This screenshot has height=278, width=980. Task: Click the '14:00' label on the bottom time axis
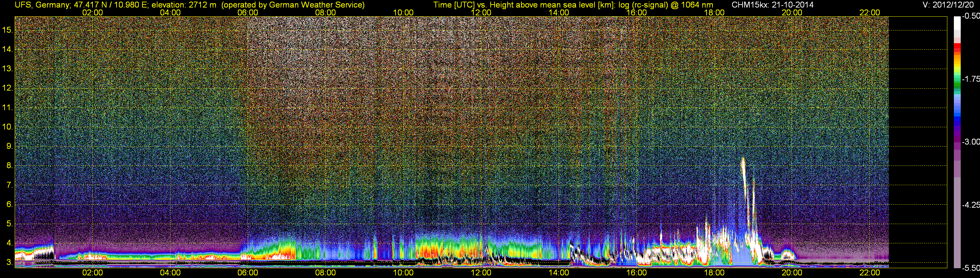pos(559,273)
